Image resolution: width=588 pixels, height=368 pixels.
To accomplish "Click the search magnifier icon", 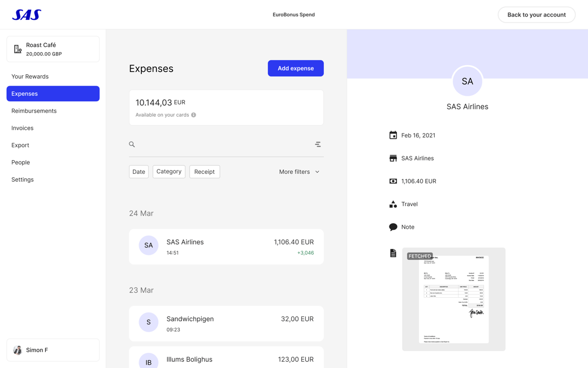I will [x=132, y=144].
